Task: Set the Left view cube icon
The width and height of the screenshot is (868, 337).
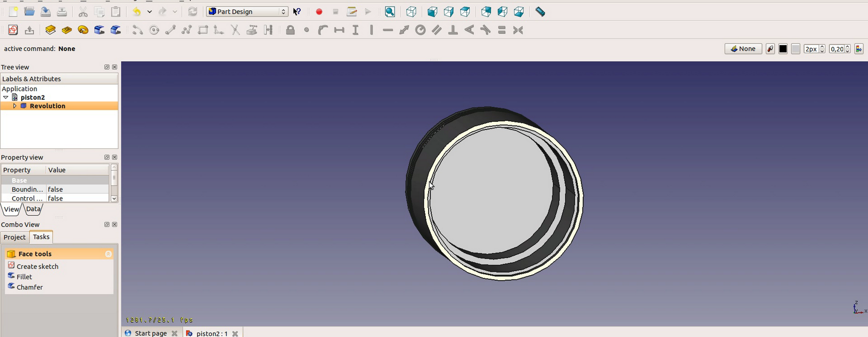Action: (x=519, y=11)
